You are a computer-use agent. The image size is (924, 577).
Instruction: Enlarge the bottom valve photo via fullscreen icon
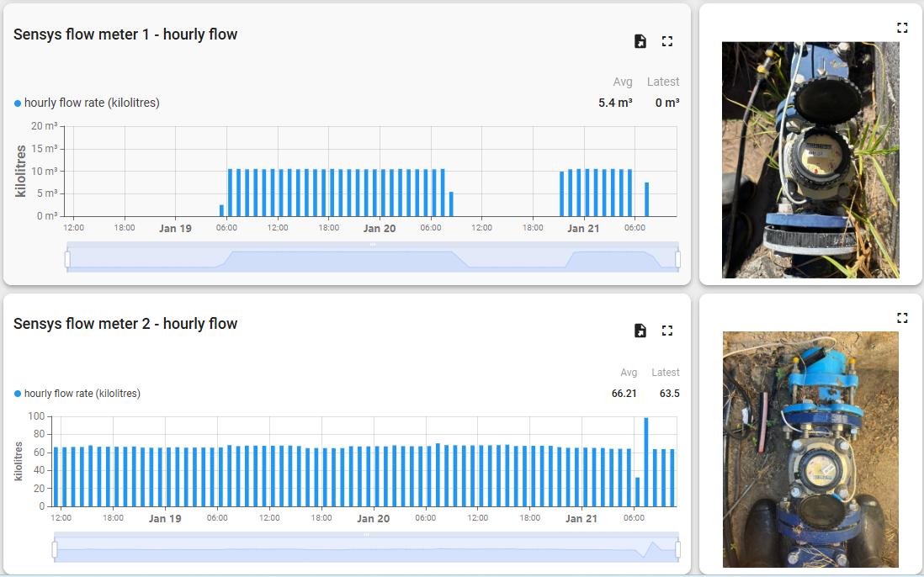coord(902,317)
